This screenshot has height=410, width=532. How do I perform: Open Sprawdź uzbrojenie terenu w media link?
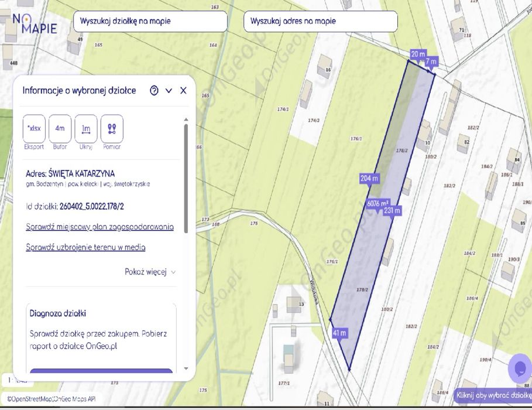[x=85, y=247]
